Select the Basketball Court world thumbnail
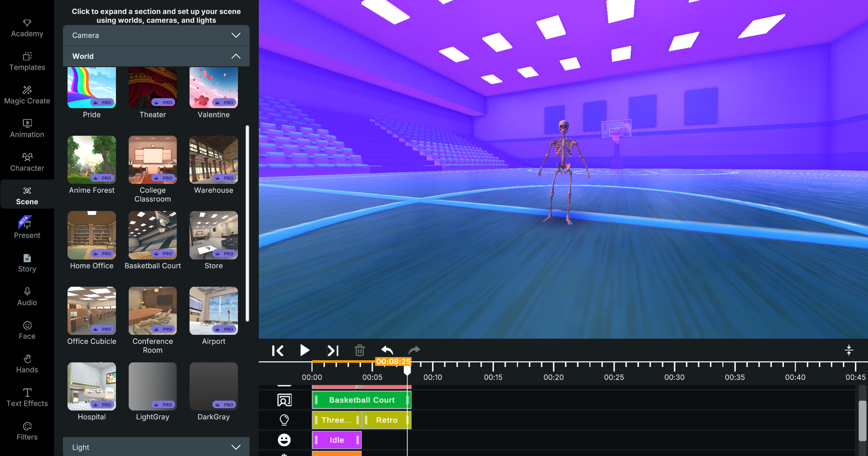The height and width of the screenshot is (456, 868). 152,235
